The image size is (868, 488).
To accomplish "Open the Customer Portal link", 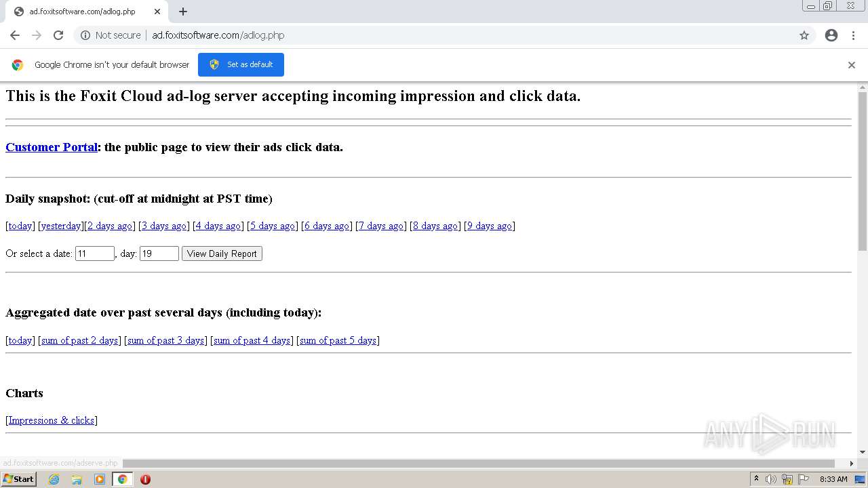I will [x=52, y=147].
